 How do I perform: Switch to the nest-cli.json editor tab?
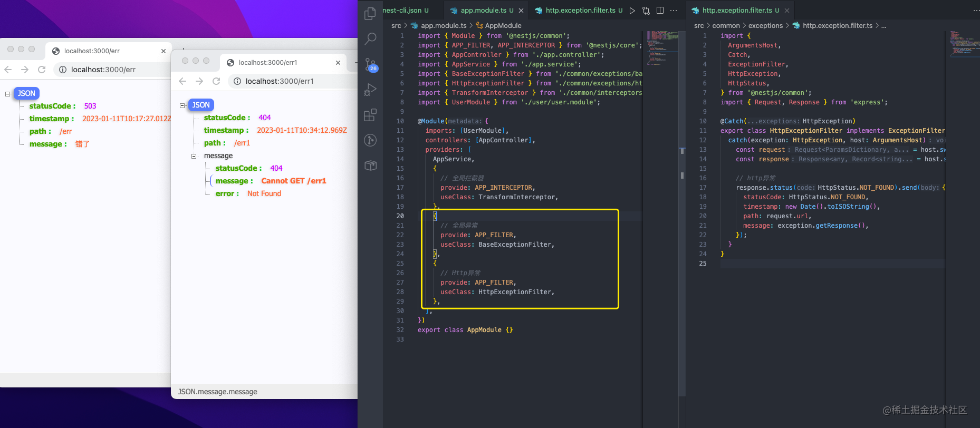pyautogui.click(x=405, y=11)
